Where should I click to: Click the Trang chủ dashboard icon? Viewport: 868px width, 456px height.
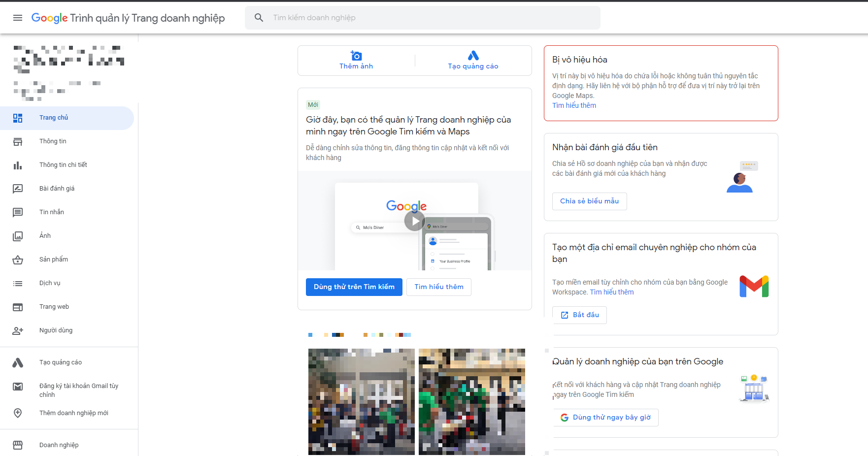[x=18, y=118]
